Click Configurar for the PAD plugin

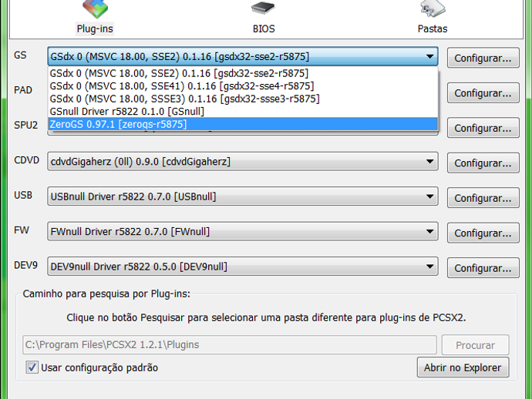(483, 93)
